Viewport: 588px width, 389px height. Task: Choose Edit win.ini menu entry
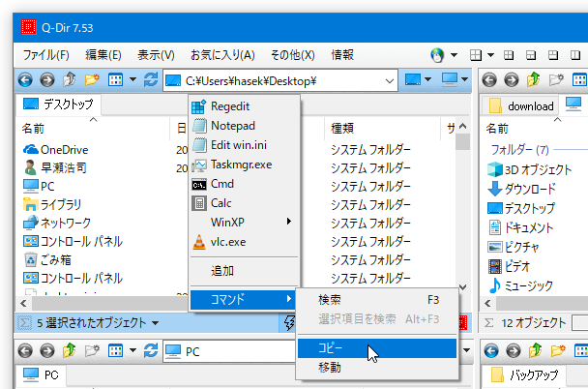coord(246,145)
